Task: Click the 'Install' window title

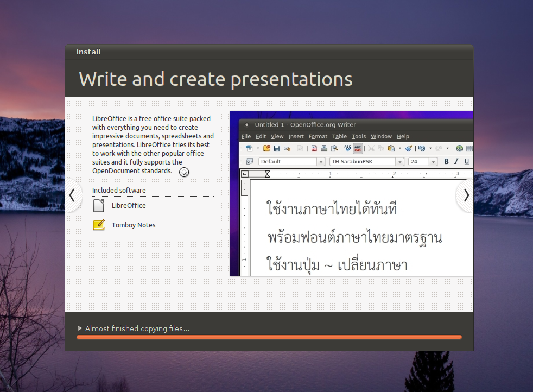Action: 88,52
